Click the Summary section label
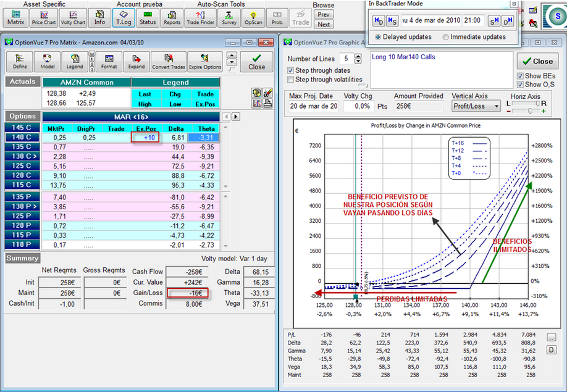 pos(22,258)
